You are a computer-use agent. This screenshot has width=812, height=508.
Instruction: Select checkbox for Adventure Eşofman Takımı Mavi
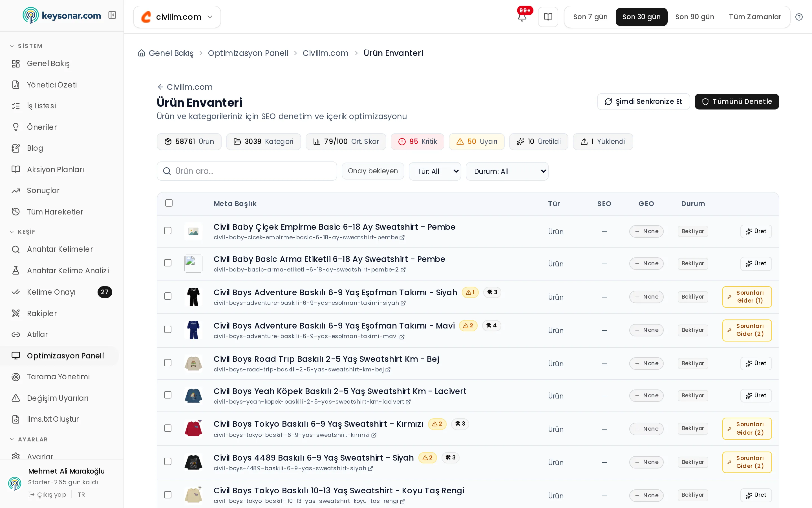[x=168, y=329]
